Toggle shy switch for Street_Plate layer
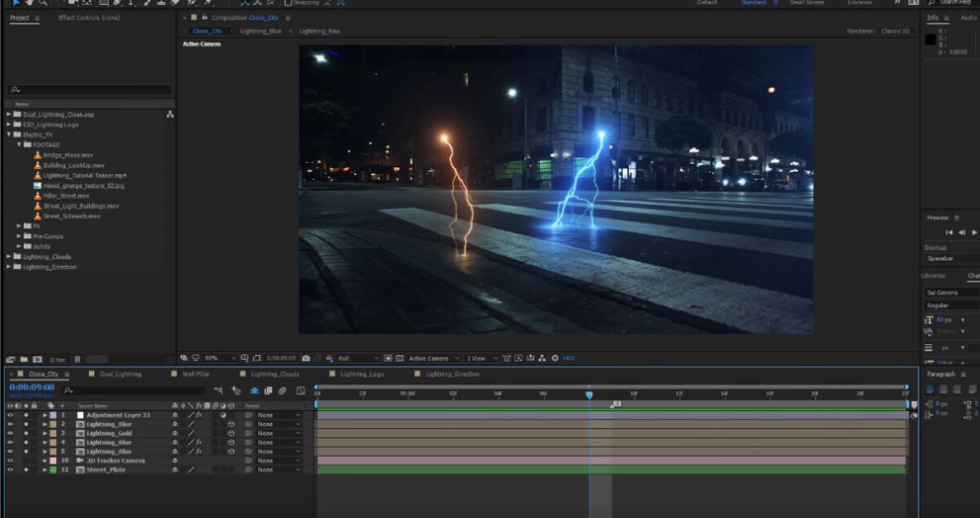Image resolution: width=980 pixels, height=518 pixels. tap(175, 470)
